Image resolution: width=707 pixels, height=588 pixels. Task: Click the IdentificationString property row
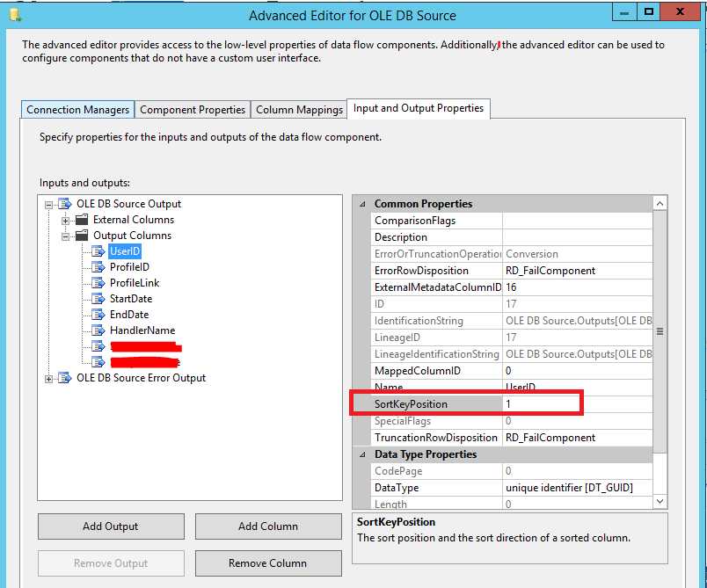[512, 321]
